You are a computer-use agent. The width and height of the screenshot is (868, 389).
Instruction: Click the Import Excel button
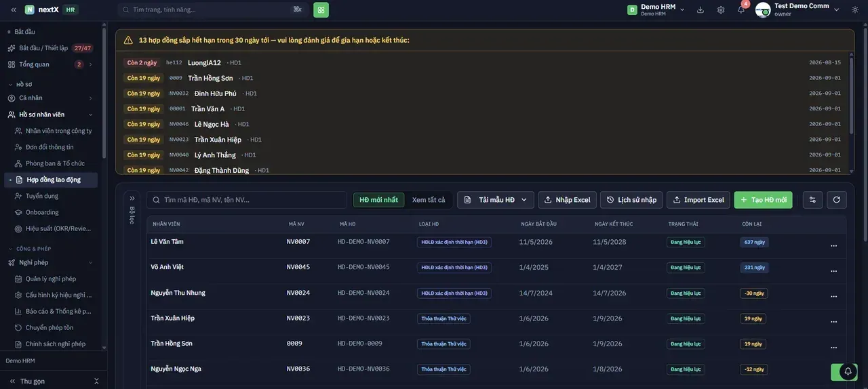pyautogui.click(x=698, y=200)
